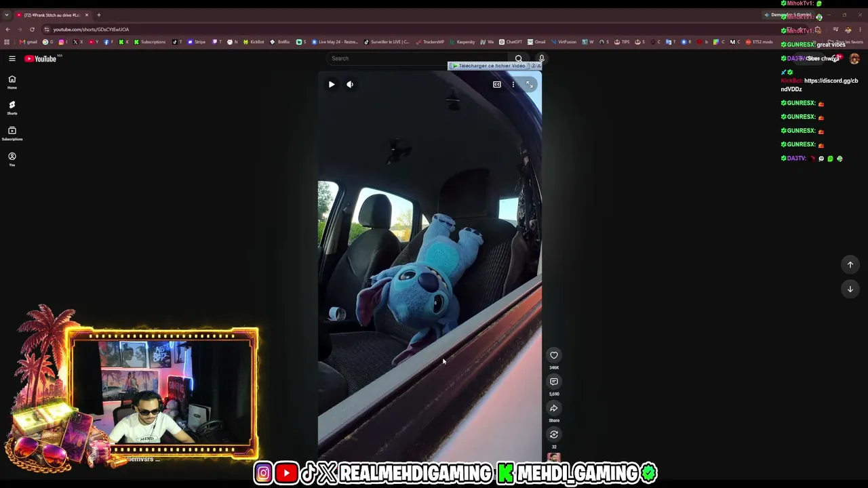
Task: Reload the current page
Action: [32, 30]
